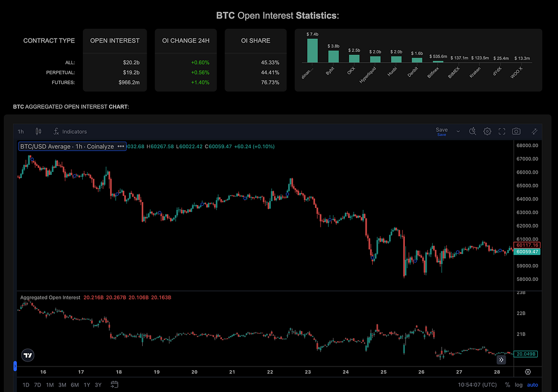Select the OKX $2.5b bar
The width and height of the screenshot is (558, 392).
pos(354,59)
